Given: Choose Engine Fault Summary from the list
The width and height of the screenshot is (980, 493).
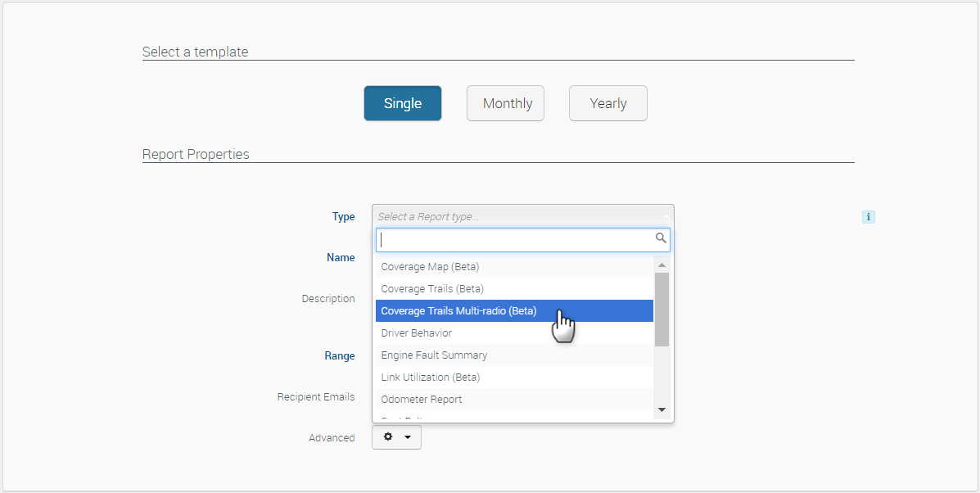Looking at the screenshot, I should click(x=434, y=355).
